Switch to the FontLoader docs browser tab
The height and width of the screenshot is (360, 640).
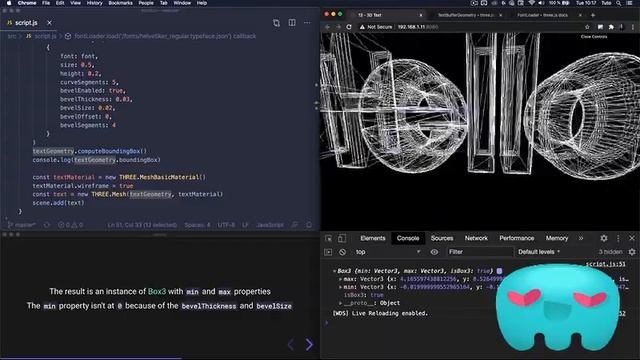(x=543, y=15)
